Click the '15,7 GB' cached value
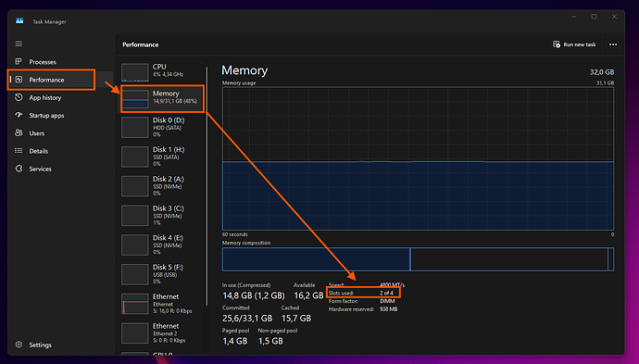Image resolution: width=639 pixels, height=364 pixels. click(295, 318)
